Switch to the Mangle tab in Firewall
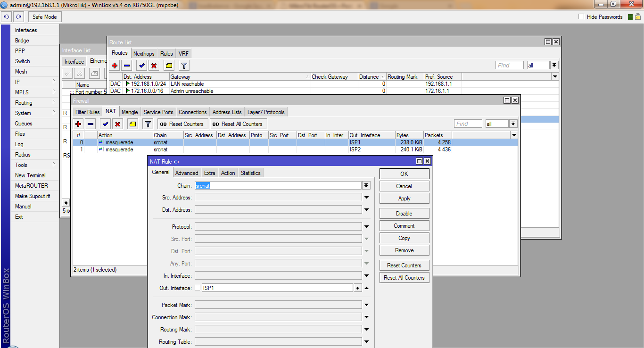This screenshot has height=348, width=644. click(130, 112)
